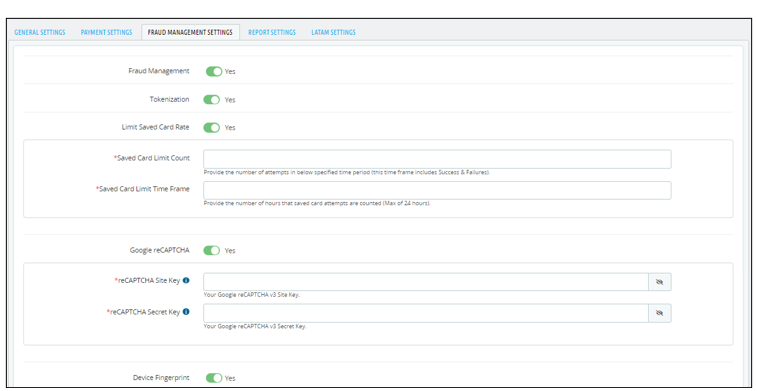Viewport: 757px width, 391px height.
Task: Click the info icon beside reCAPTCHA Site Key
Action: pyautogui.click(x=186, y=280)
